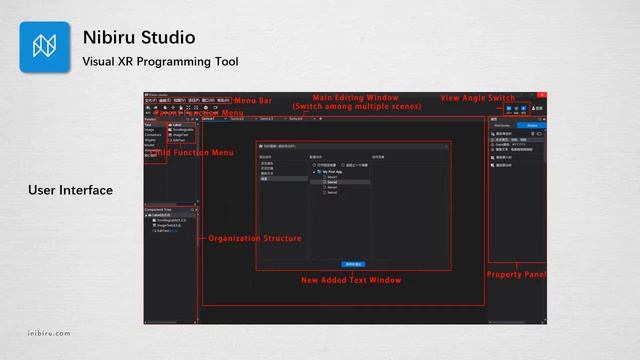Switch to the Scene3 tab
This screenshot has height=360, width=640.
(266, 119)
